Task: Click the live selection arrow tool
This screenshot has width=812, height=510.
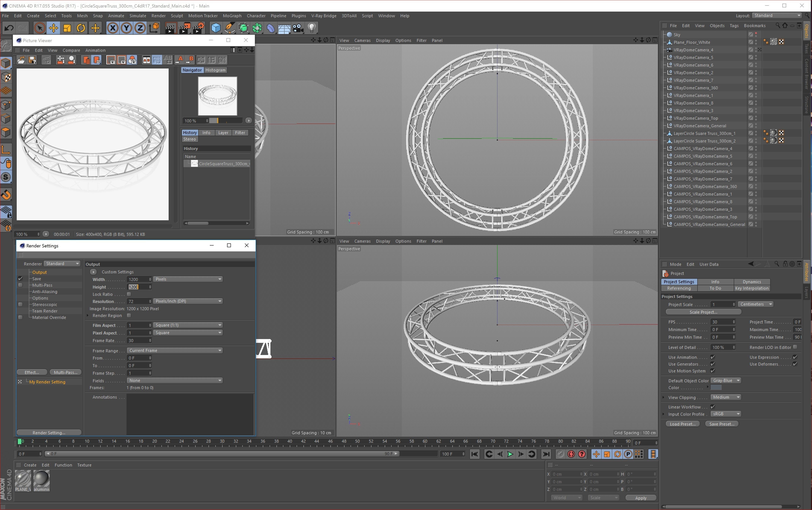Action: pyautogui.click(x=39, y=28)
